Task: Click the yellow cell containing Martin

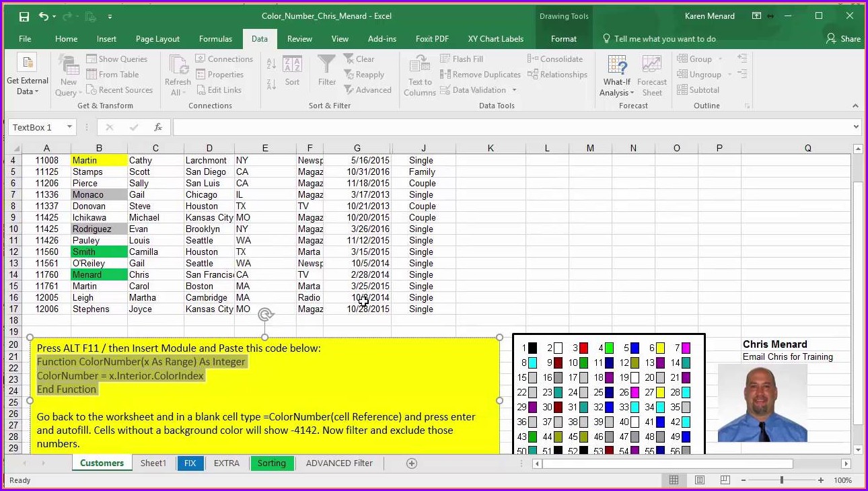Action: pos(99,160)
